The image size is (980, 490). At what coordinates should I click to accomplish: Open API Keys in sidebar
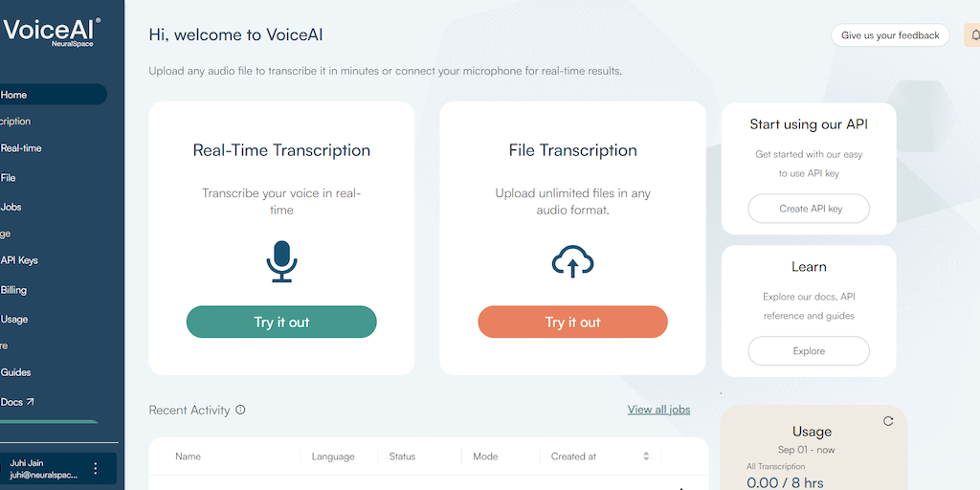point(19,260)
